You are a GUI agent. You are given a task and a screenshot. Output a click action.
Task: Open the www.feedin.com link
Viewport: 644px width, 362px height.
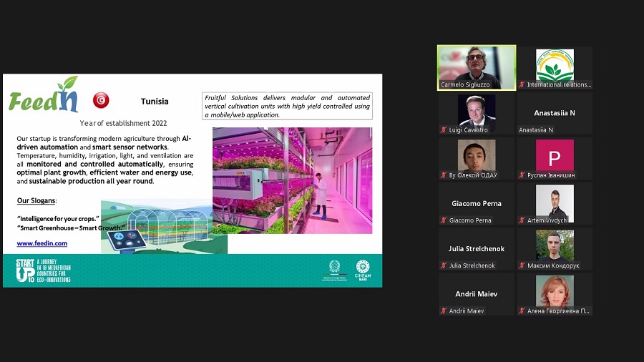pyautogui.click(x=42, y=243)
